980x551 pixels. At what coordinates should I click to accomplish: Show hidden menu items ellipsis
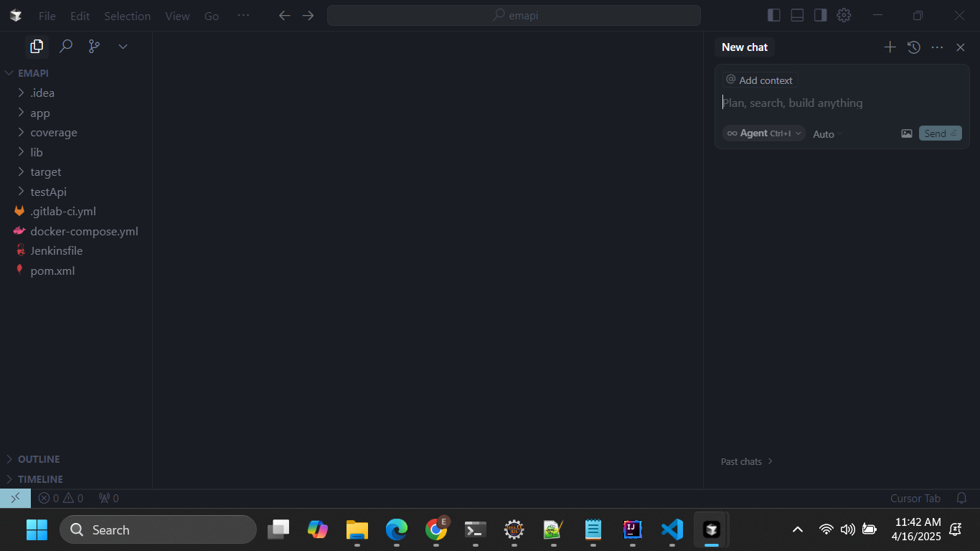pyautogui.click(x=243, y=16)
